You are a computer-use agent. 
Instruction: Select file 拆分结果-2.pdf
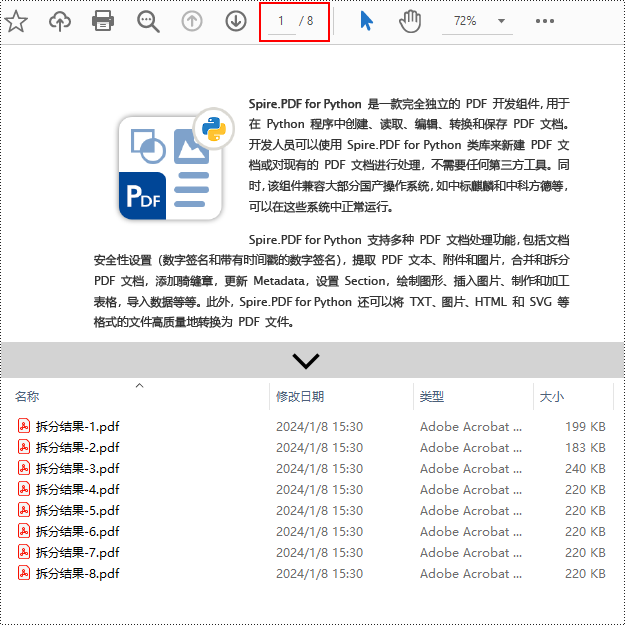[78, 448]
